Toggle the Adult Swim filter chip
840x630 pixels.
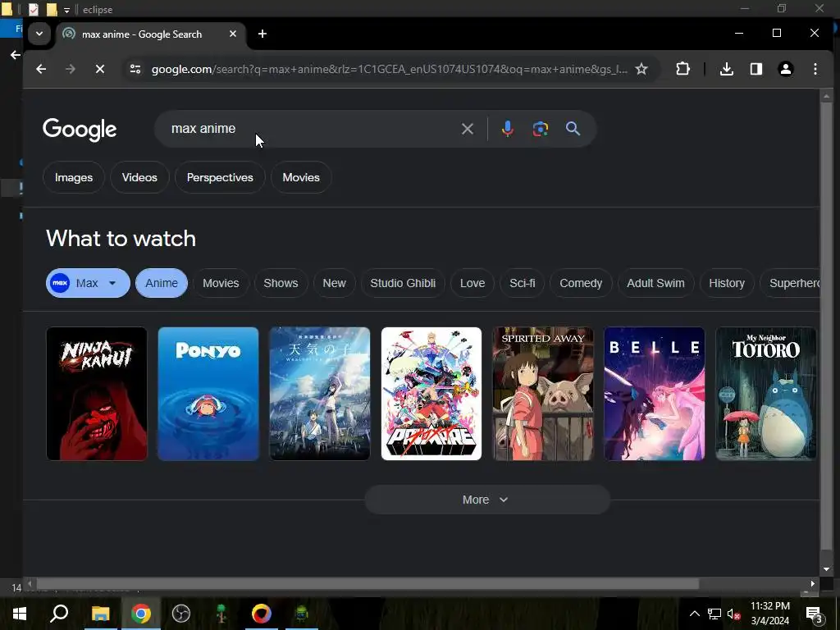[x=655, y=283]
